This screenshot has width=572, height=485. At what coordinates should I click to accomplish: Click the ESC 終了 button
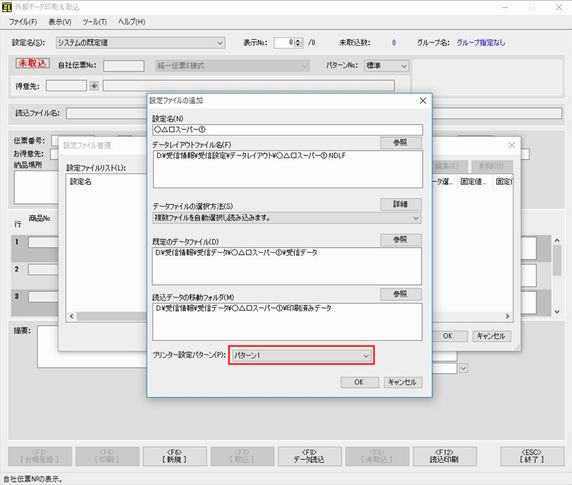(532, 456)
